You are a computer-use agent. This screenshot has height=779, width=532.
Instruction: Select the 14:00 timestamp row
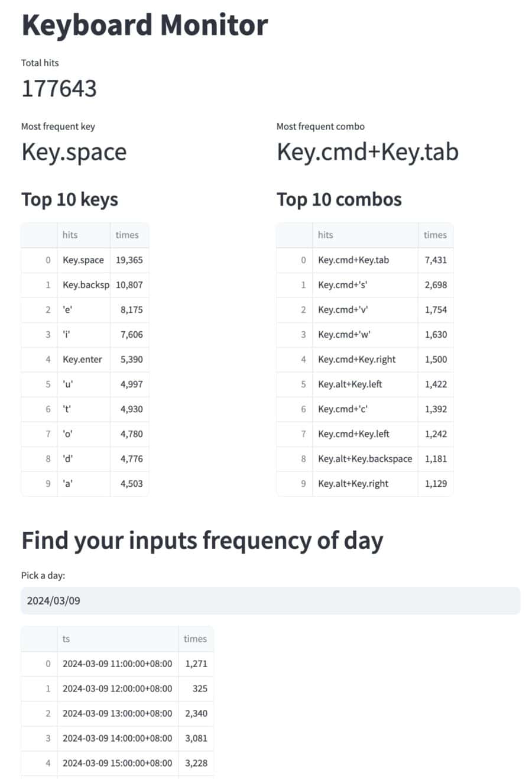pyautogui.click(x=116, y=738)
